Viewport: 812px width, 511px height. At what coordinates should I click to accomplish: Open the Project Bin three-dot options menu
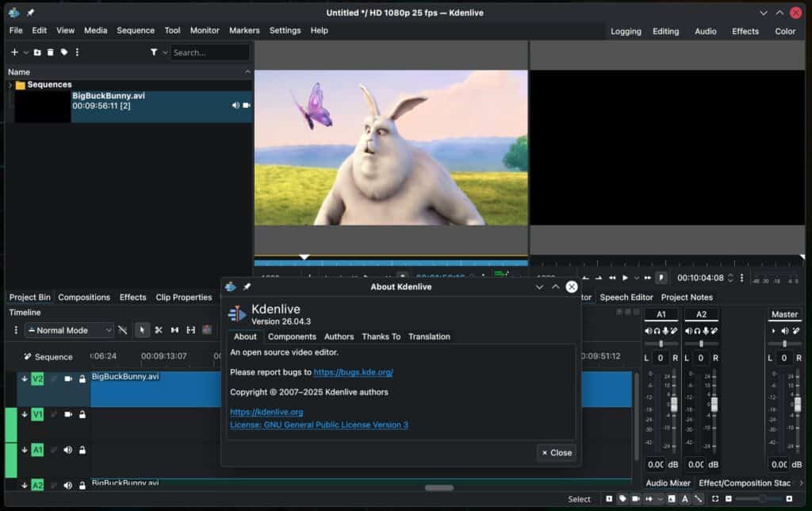point(77,52)
